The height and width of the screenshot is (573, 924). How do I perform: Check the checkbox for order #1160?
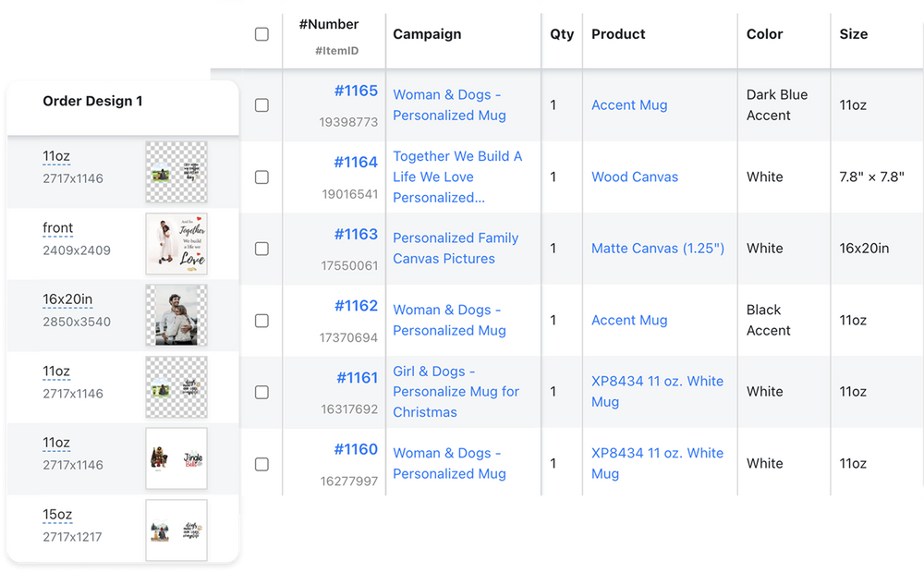pyautogui.click(x=261, y=463)
